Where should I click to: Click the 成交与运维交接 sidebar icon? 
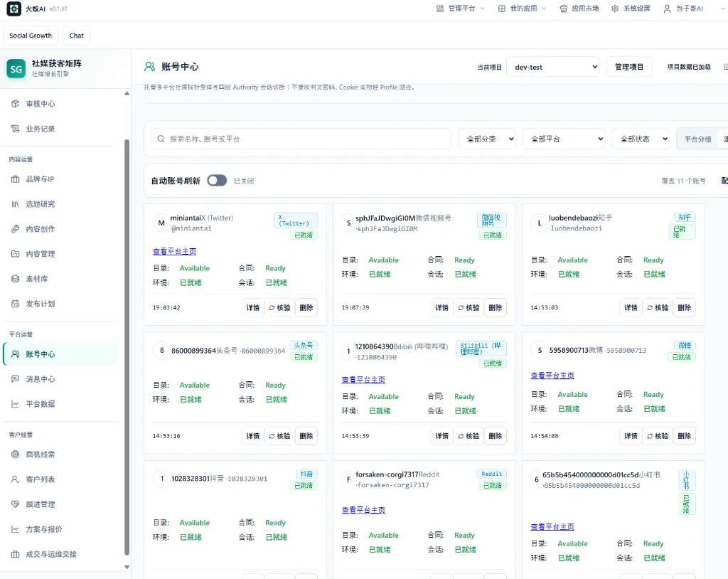(x=16, y=554)
